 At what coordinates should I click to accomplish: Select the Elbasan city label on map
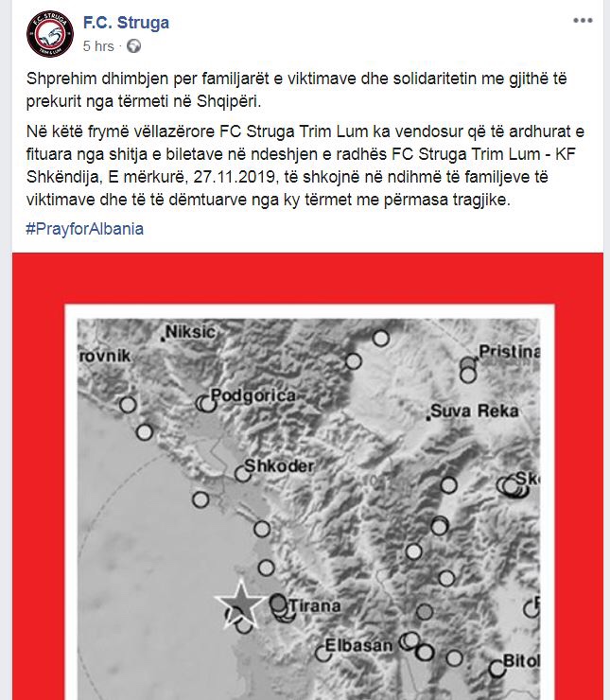358,645
